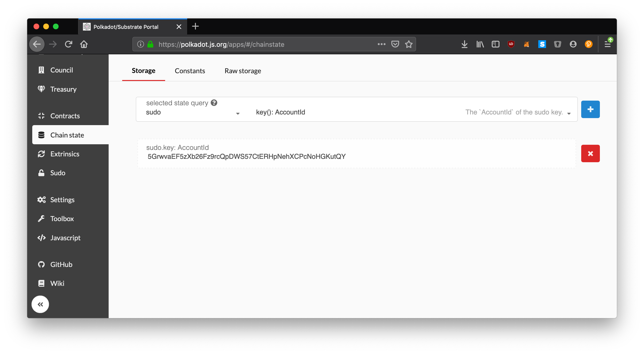Click the blue plus button to query

pyautogui.click(x=590, y=109)
